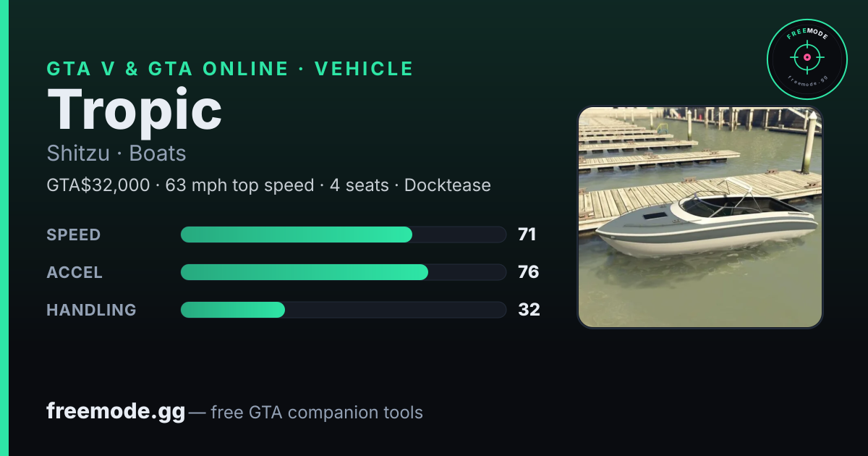Click the ACCEL label

click(75, 272)
